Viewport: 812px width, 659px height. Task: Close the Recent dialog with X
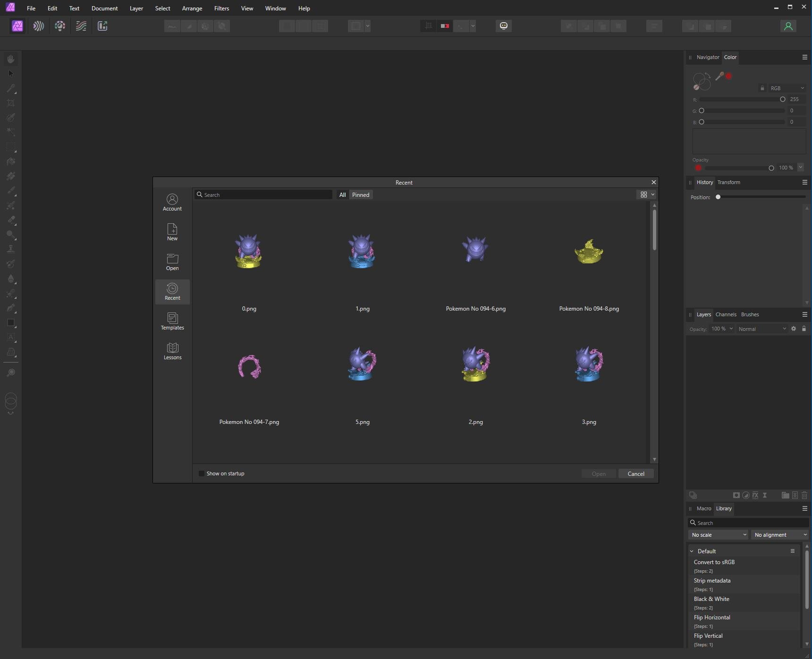click(654, 182)
